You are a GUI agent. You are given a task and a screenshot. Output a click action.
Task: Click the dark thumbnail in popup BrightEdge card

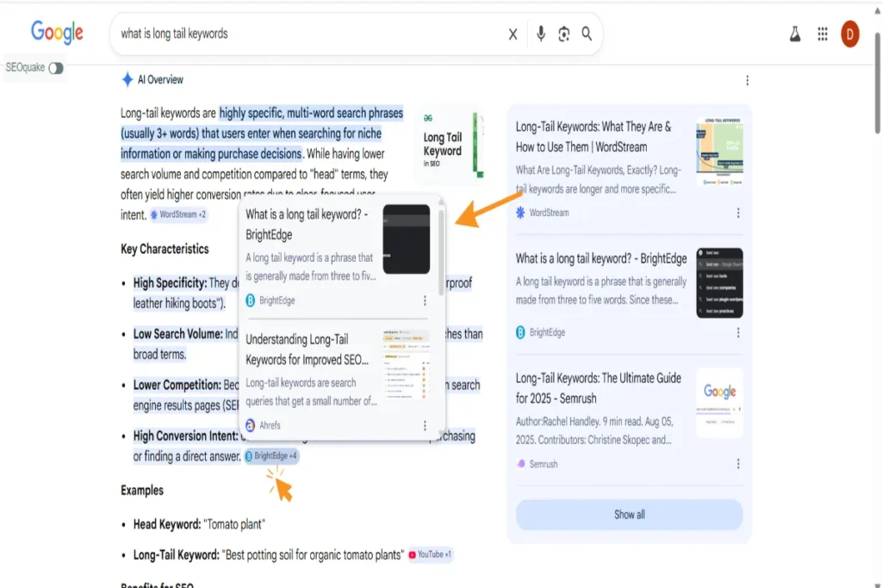coord(407,239)
